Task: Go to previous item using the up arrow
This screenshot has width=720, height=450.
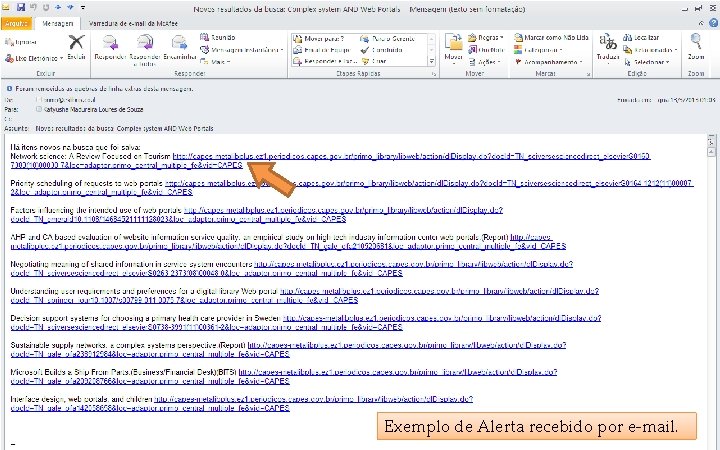Action: 58,7
